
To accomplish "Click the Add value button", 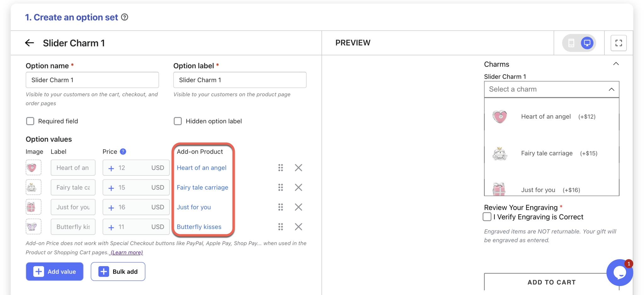I will click(54, 271).
